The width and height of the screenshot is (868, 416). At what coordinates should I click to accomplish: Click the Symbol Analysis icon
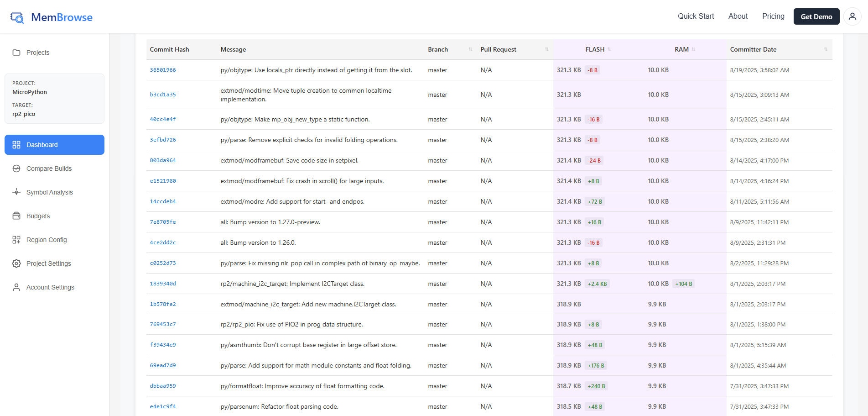click(x=16, y=192)
